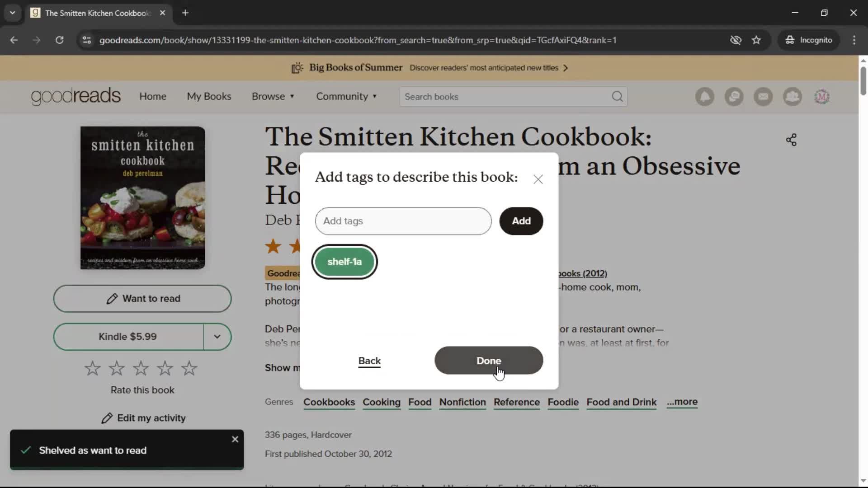
Task: Open the friends icon in header
Action: tap(793, 97)
